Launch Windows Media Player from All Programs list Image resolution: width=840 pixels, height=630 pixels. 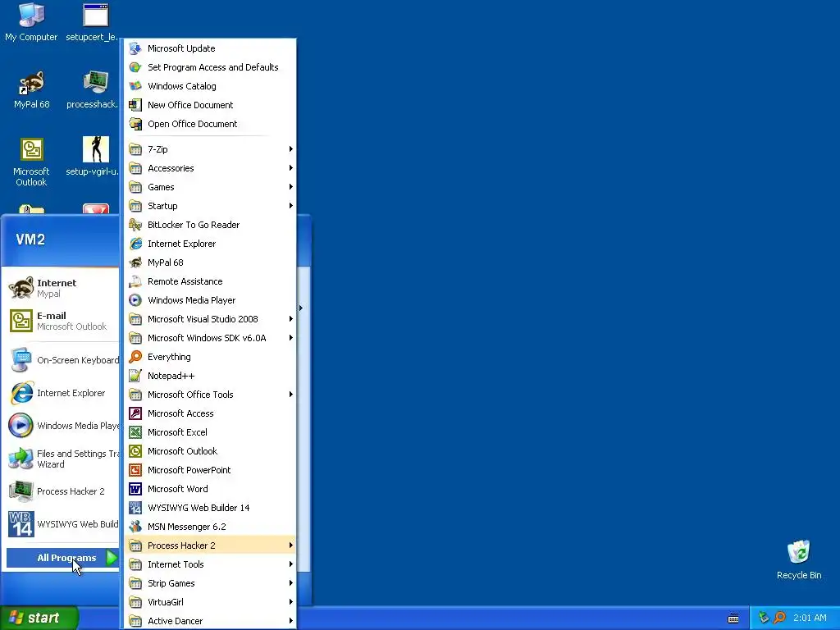(x=209, y=300)
